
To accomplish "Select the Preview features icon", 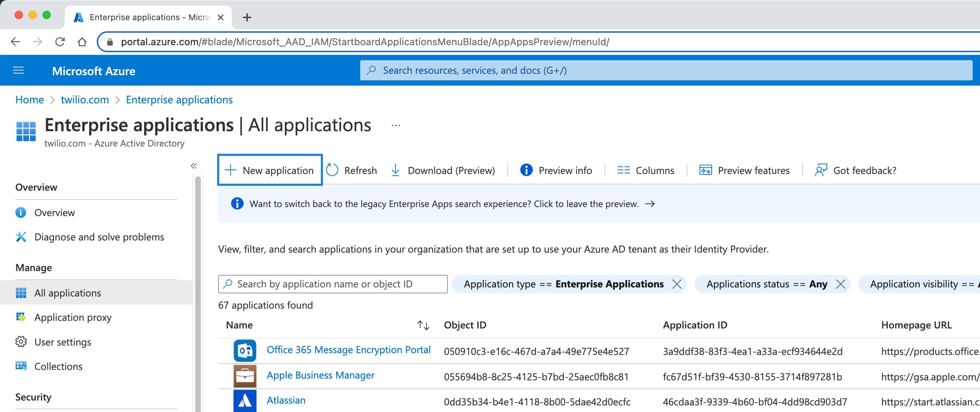I will 705,170.
